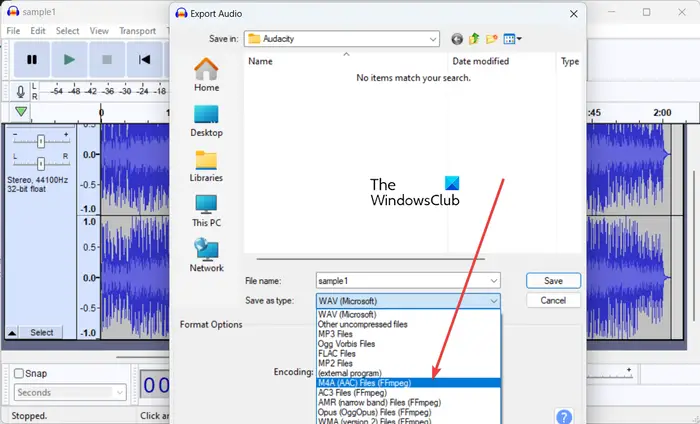Choose Opus (OggOpus) Files (FFmpeg)
The width and height of the screenshot is (700, 424).
pyautogui.click(x=408, y=412)
